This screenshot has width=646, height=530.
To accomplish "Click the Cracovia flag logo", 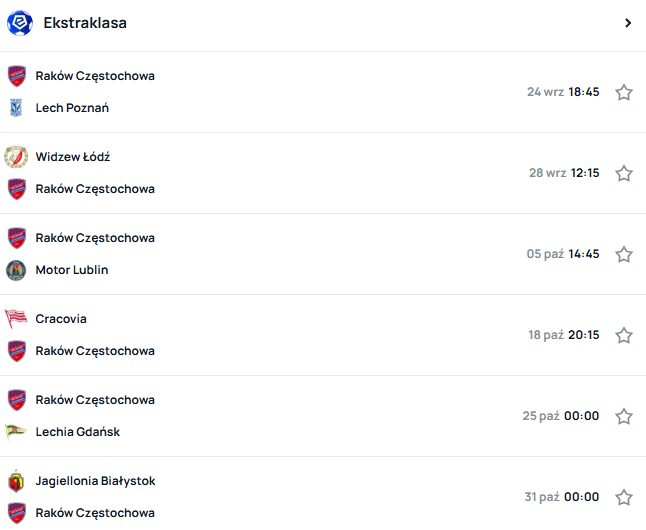I will point(16,319).
